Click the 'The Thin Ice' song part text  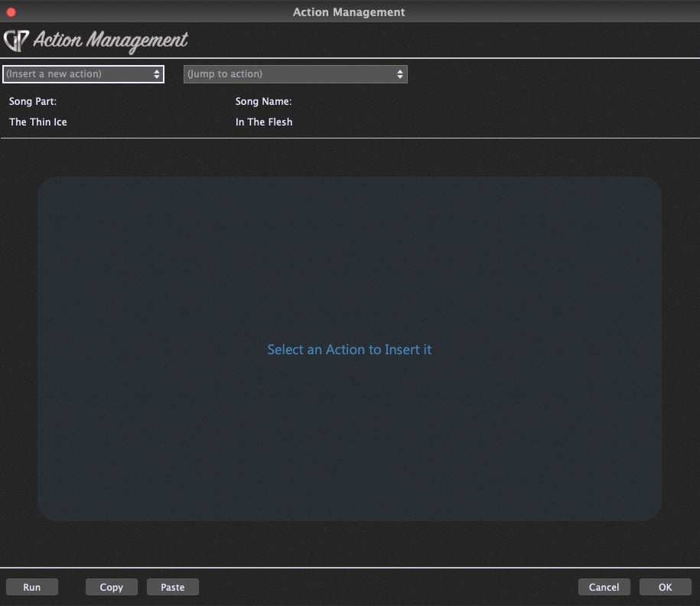(38, 122)
